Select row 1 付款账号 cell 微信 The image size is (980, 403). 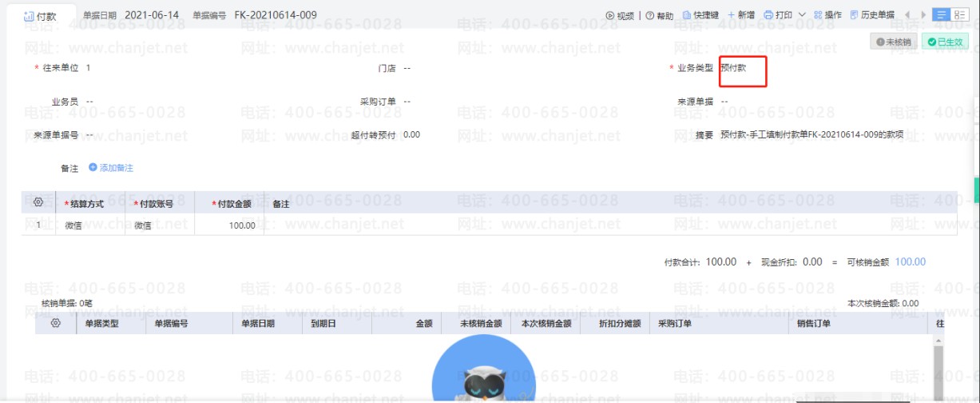click(160, 225)
